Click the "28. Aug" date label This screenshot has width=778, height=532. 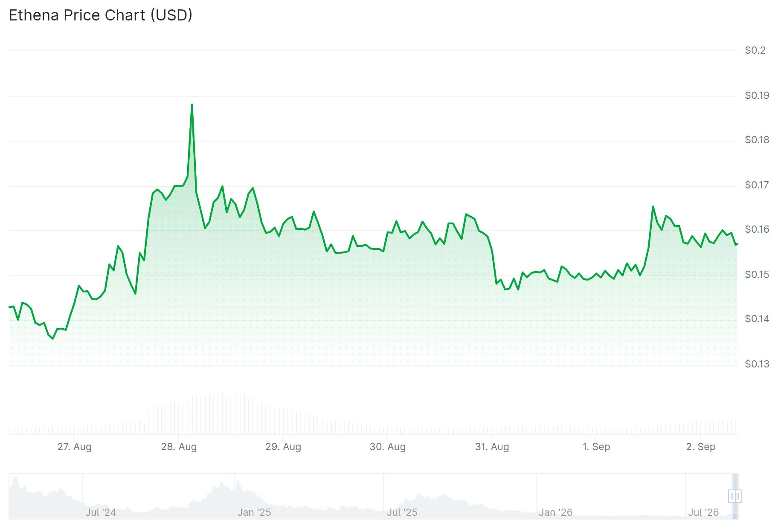(179, 447)
